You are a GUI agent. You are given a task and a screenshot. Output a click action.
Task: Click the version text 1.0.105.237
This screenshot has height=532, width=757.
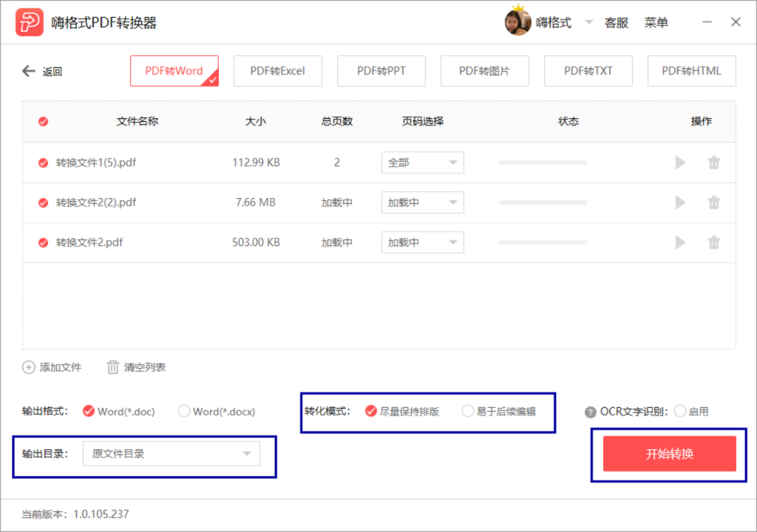coord(101,514)
